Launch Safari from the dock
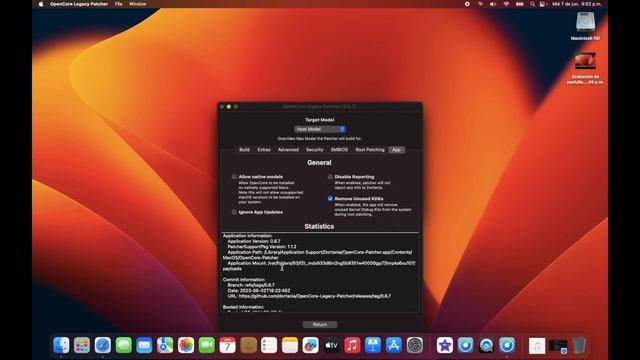 point(103,345)
